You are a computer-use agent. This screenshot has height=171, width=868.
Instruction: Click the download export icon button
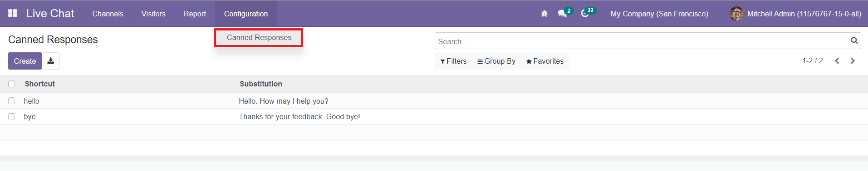pyautogui.click(x=51, y=61)
